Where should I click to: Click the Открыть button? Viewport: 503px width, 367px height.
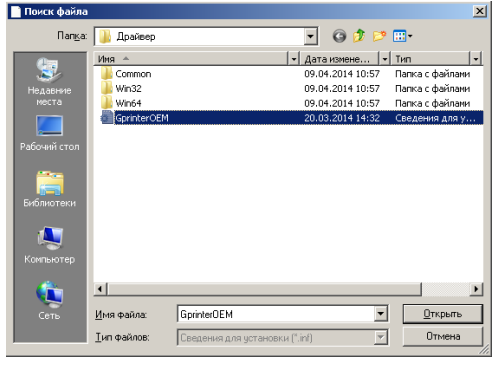tap(443, 314)
